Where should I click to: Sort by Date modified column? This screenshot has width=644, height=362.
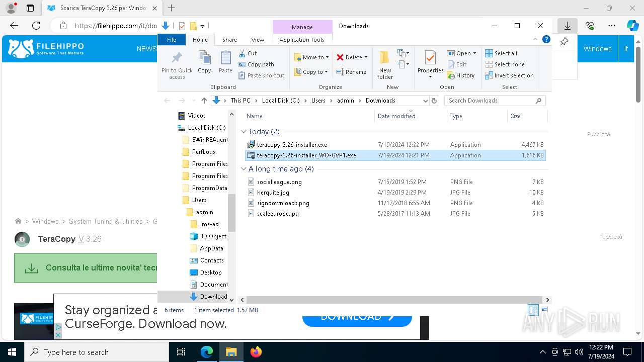coord(411,116)
